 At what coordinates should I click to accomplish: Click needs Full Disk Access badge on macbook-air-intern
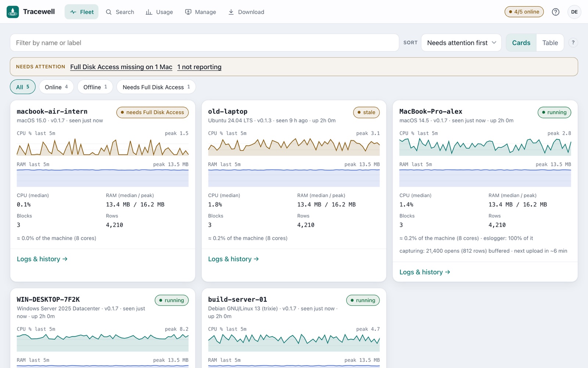153,112
